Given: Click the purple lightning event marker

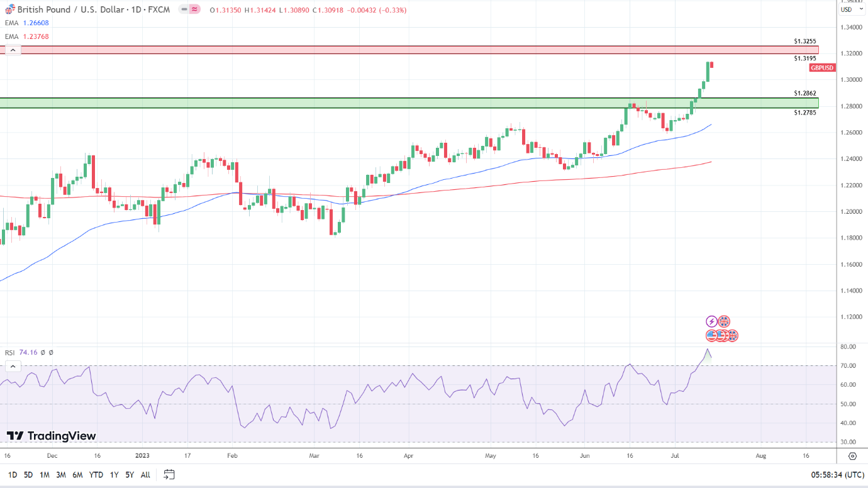Looking at the screenshot, I should tap(711, 321).
